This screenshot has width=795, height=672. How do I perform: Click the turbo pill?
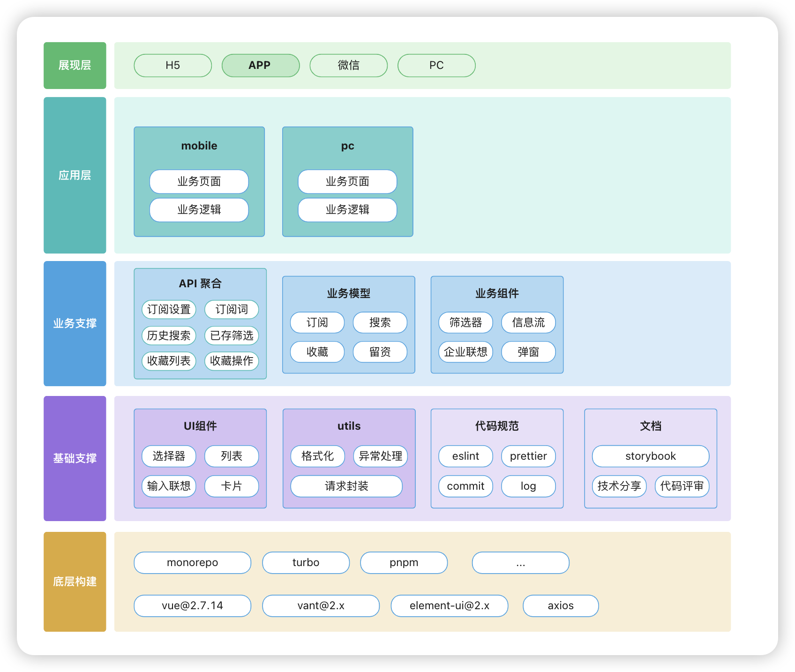[x=306, y=562]
